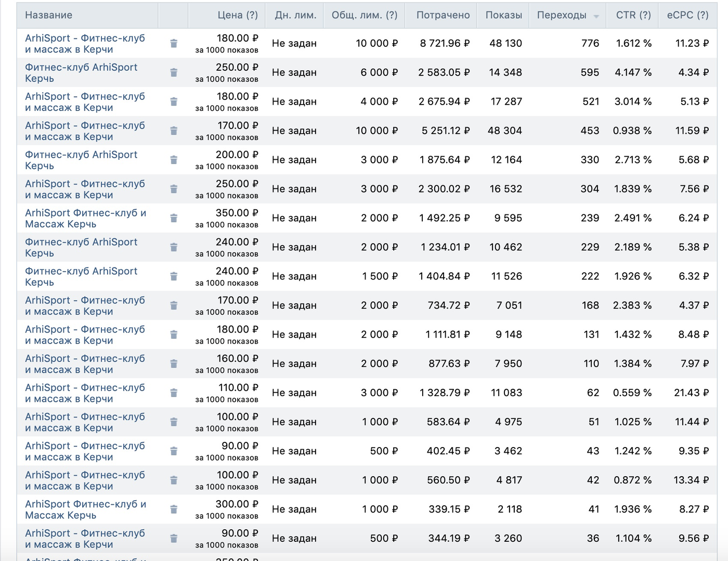Click the 11.59 ₽ eCPC value
728x561 pixels.
[x=692, y=131]
